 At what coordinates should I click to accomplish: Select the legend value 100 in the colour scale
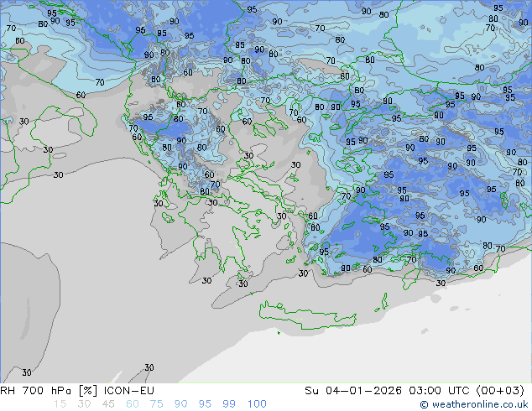coord(257,404)
